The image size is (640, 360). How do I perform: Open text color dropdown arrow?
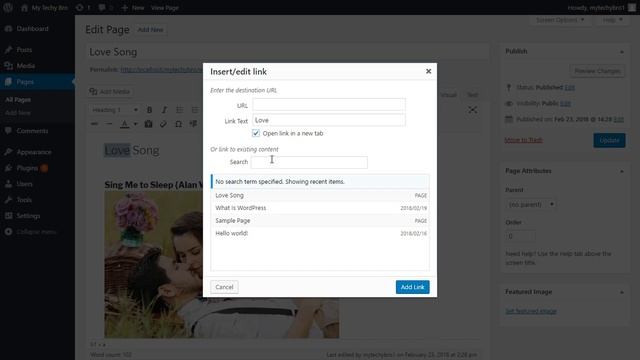(x=136, y=124)
